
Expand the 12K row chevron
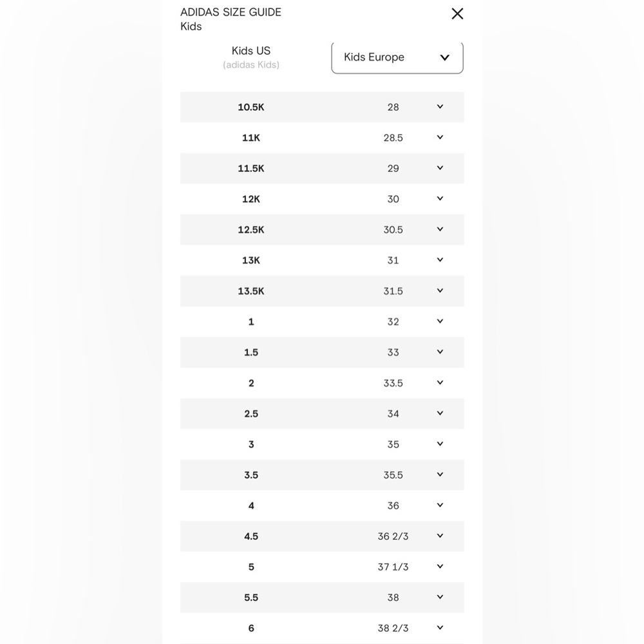440,199
